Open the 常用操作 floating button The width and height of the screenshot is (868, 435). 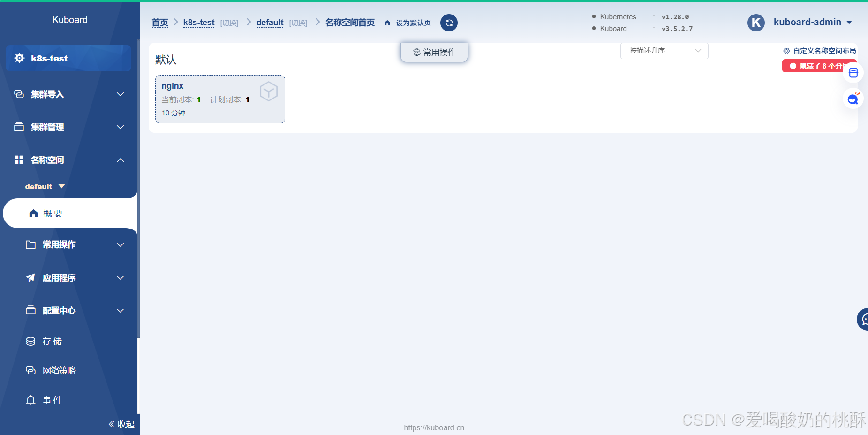coord(434,52)
